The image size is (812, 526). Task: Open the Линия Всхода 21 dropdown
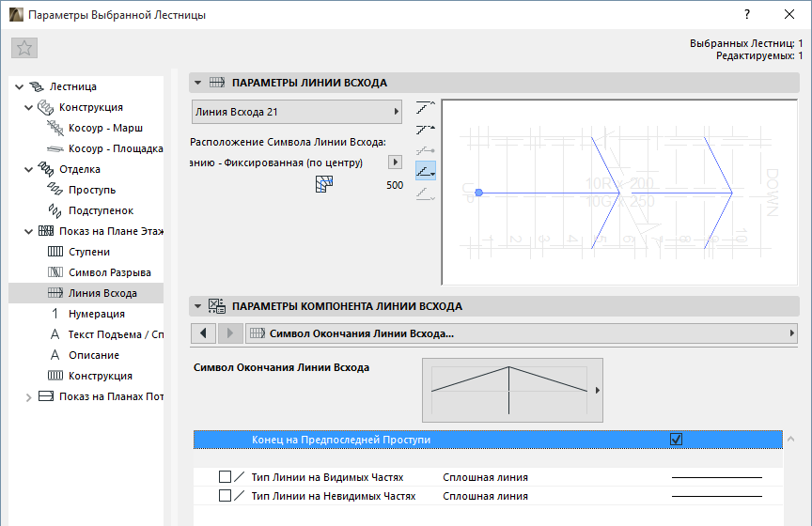tap(297, 112)
